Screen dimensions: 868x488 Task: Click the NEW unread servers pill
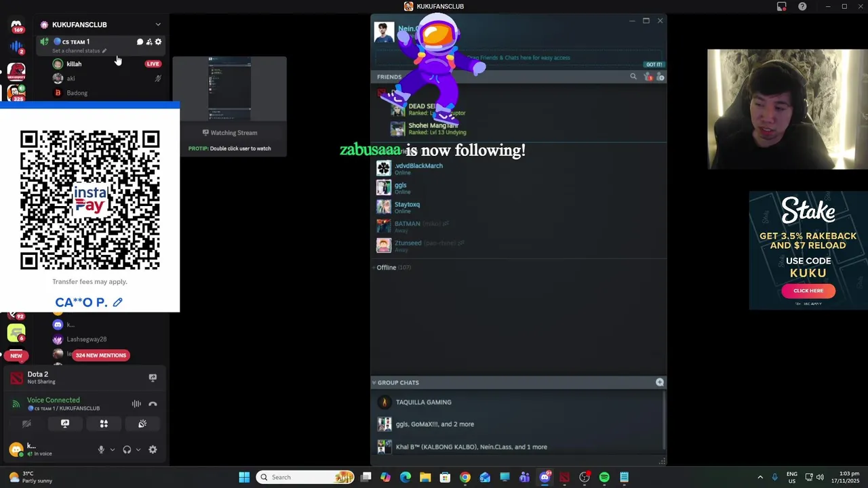click(16, 355)
